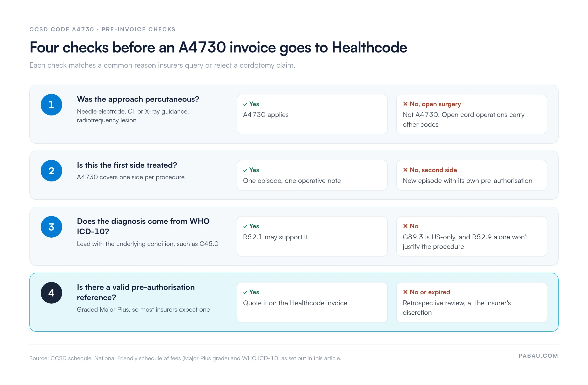The height and width of the screenshot is (385, 588).
Task: Click the subtitle 'Each check matches a common reason'
Action: pyautogui.click(x=162, y=65)
